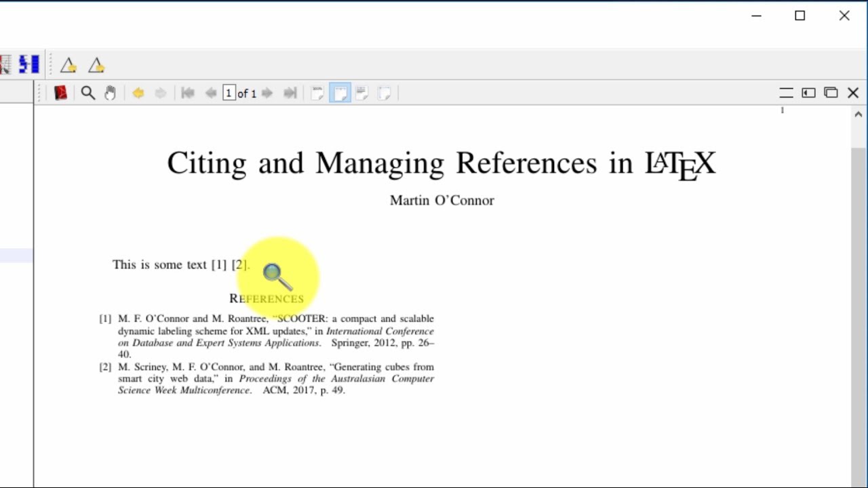This screenshot has width=868, height=488.
Task: Click the triangle icon with the left-pointing yellow arrow
Action: 68,65
